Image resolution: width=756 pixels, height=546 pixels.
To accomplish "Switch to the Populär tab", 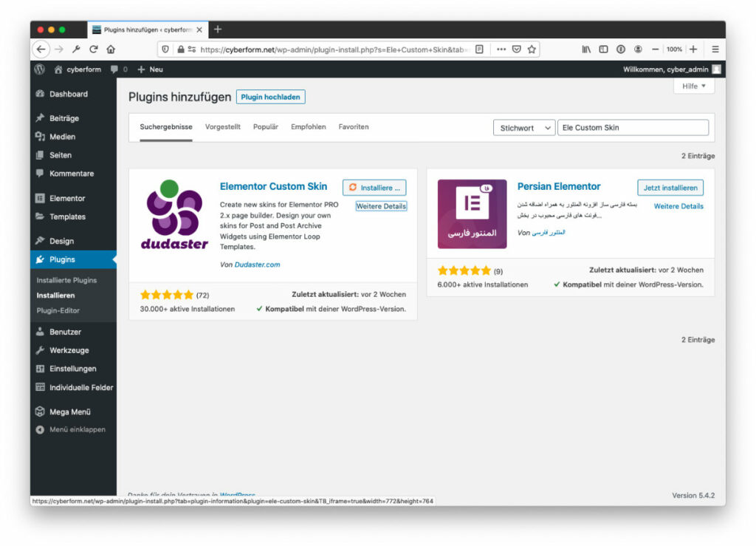I will coord(266,127).
